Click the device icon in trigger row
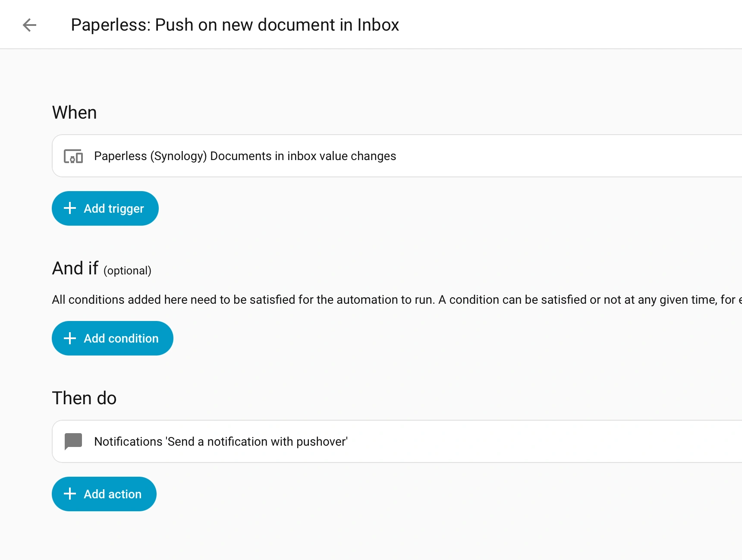Screen dimensions: 742x560 click(x=73, y=156)
